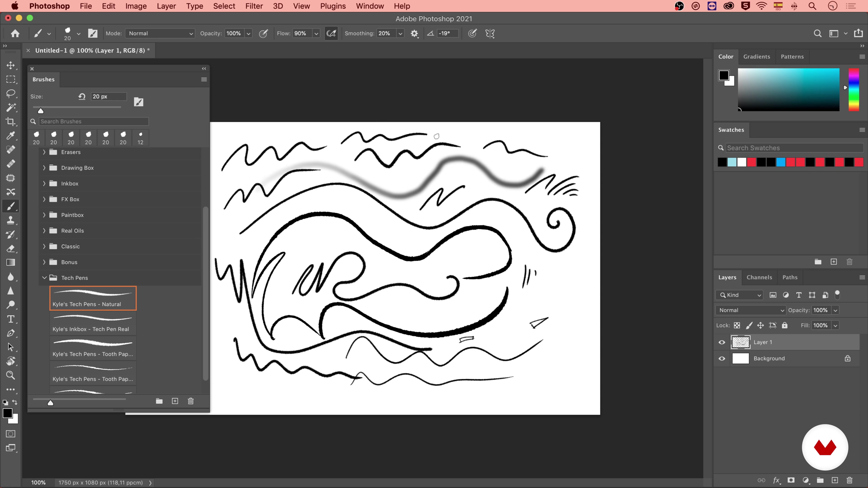Open macOS Spotlight search
This screenshot has width=868, height=488.
point(812,6)
